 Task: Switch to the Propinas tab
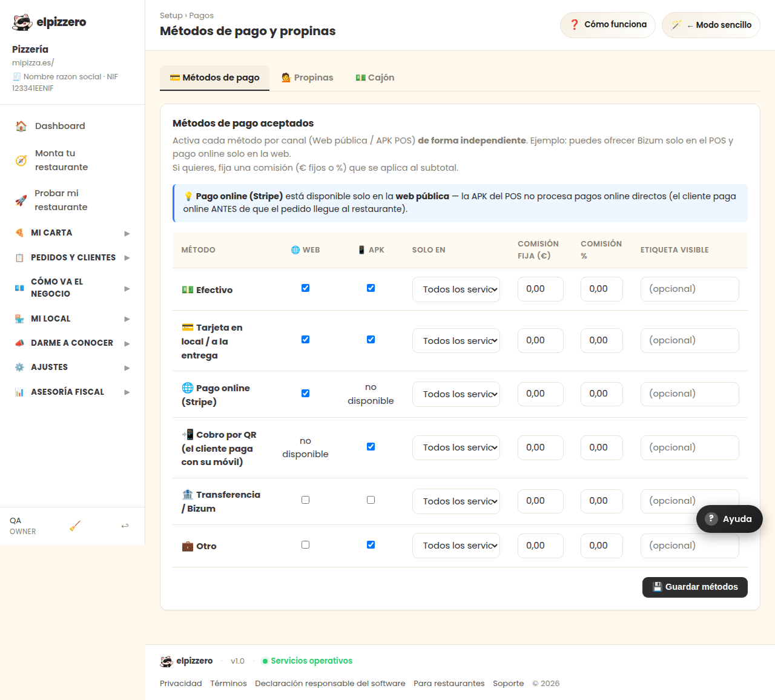pos(307,78)
